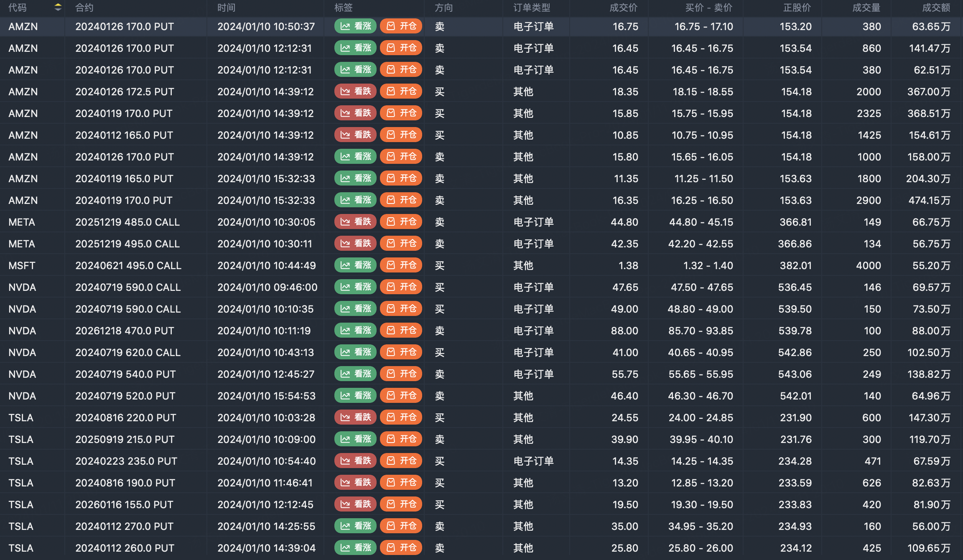Click 开仓 tag on META 495.0 CALL row
The height and width of the screenshot is (560, 963).
click(x=401, y=243)
